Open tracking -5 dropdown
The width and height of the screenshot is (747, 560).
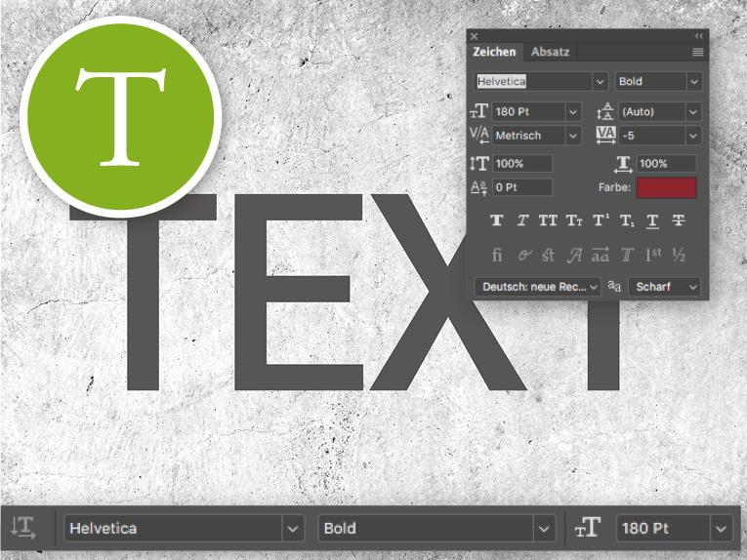point(692,136)
